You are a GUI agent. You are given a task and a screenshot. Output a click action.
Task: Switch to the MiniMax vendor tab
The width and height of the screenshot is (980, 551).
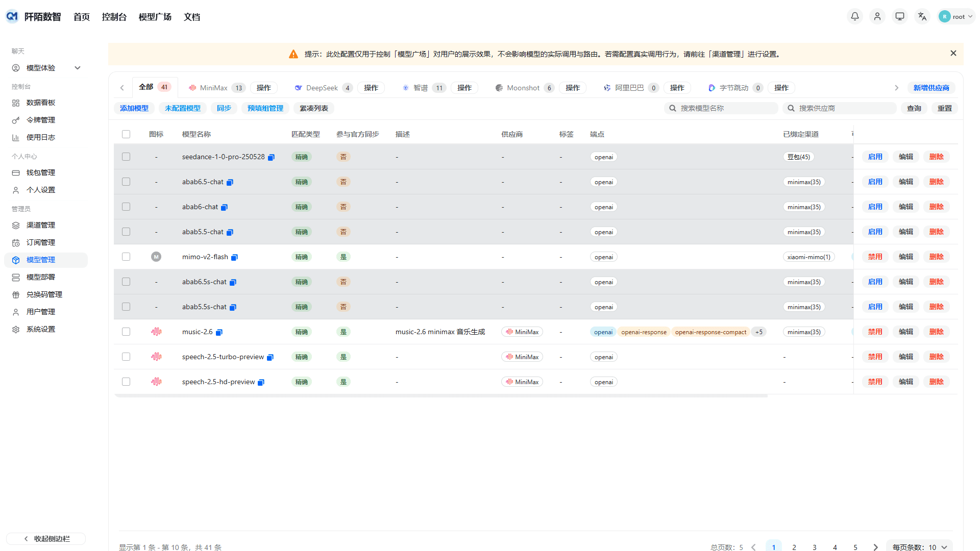217,88
